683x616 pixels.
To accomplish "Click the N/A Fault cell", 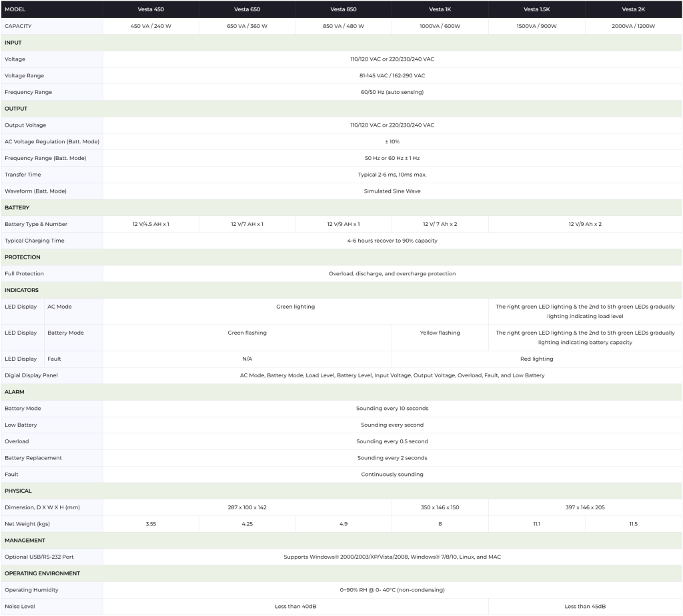I will tap(247, 359).
